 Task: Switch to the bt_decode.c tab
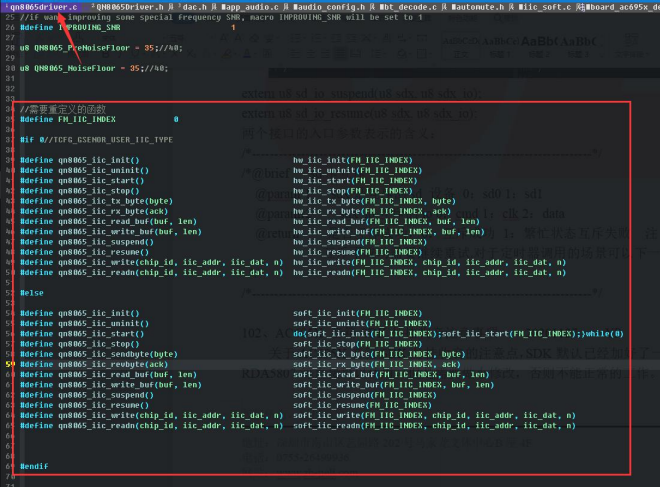click(408, 7)
